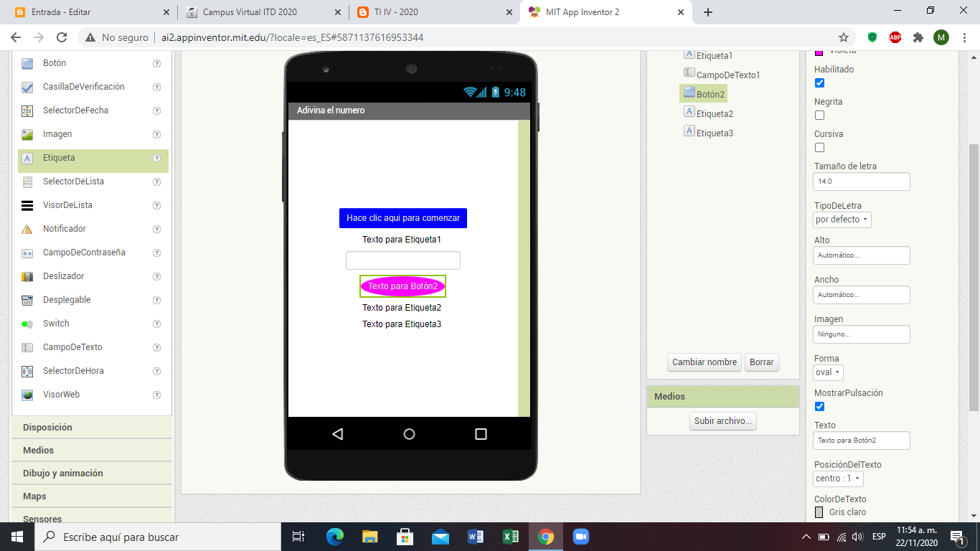Screen dimensions: 980x551
Task: Select the SelectorDeHora palette icon
Action: (x=27, y=371)
